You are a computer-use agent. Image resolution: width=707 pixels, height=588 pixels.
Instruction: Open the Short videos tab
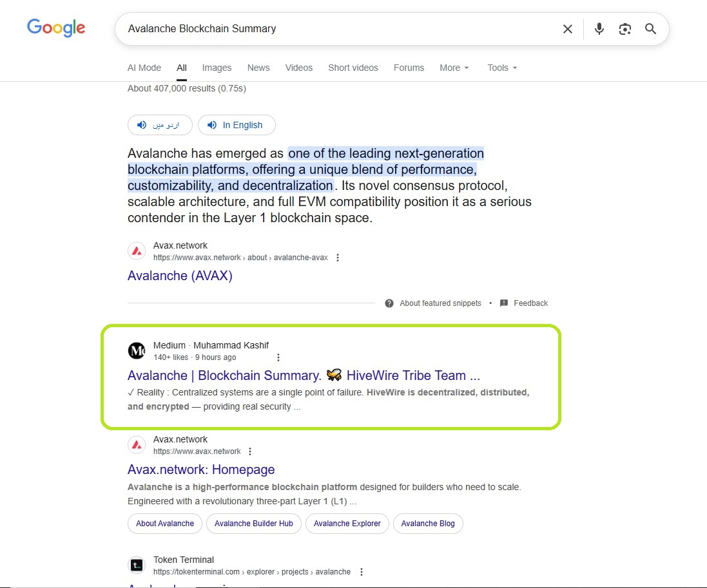coord(353,68)
